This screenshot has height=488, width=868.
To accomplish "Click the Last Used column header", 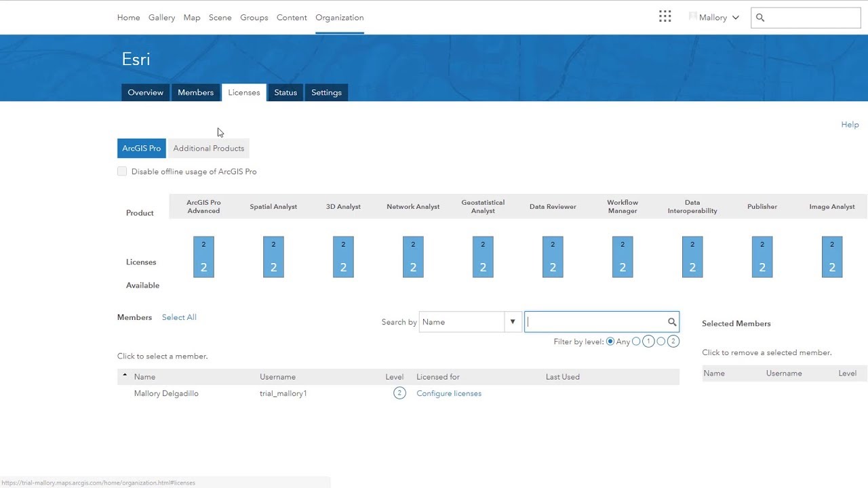I will point(563,377).
